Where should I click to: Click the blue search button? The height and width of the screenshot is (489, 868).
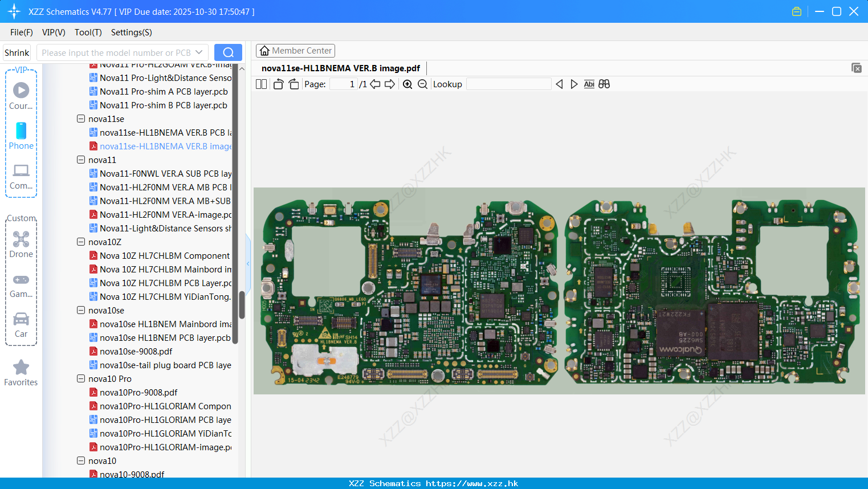(228, 52)
